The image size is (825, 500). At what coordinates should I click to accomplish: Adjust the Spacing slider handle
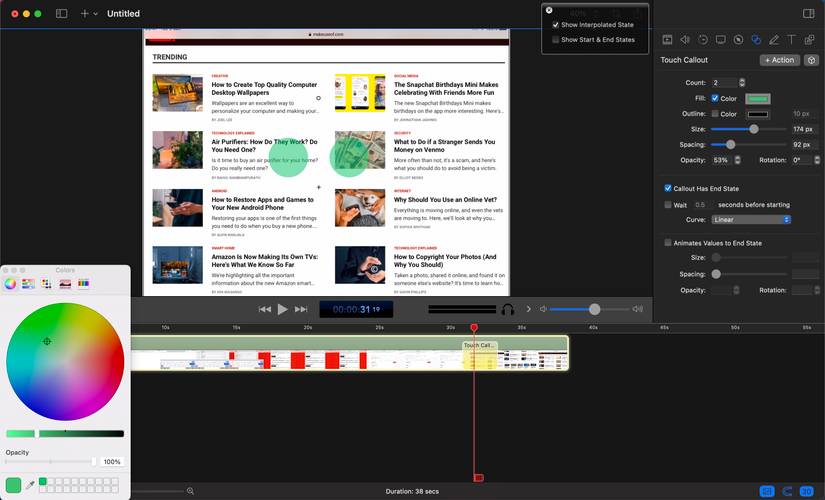(730, 144)
